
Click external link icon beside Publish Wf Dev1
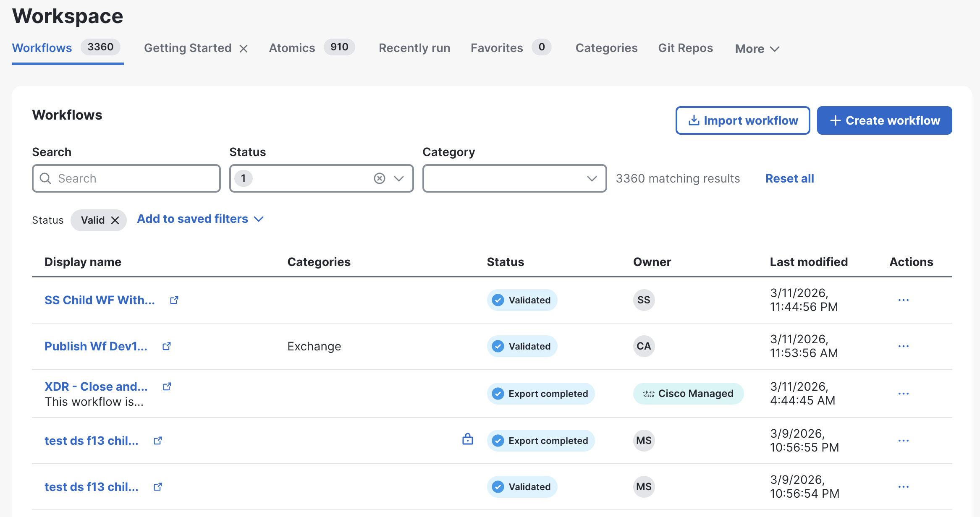coord(167,346)
